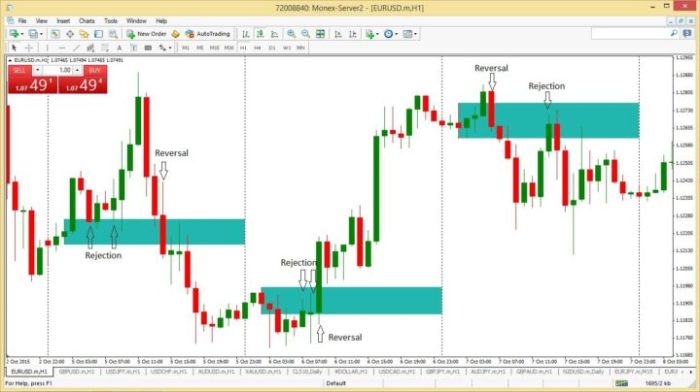This screenshot has width=700, height=392.
Task: Select the horizontal line tool
Action: pos(62,47)
